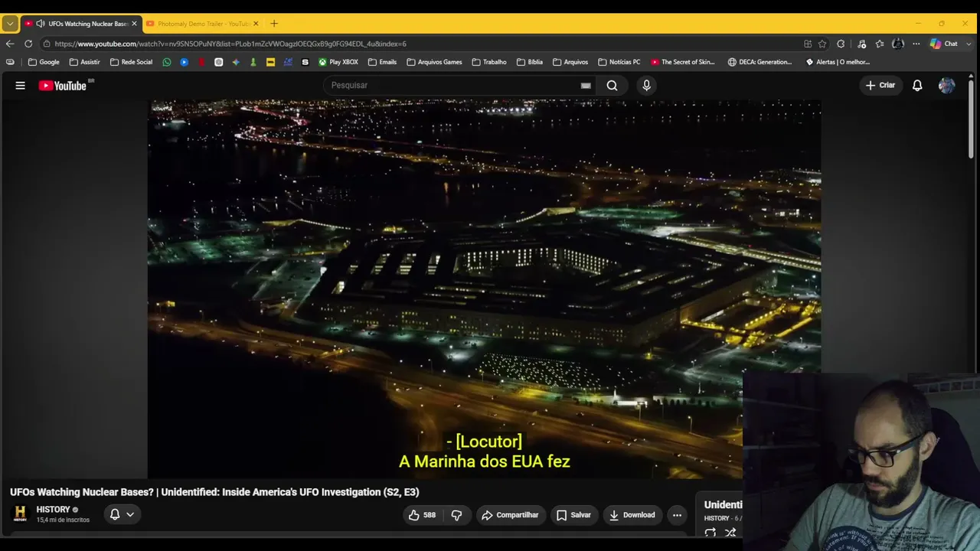Start voice search with the microphone
Image resolution: width=980 pixels, height=551 pixels.
pos(646,86)
